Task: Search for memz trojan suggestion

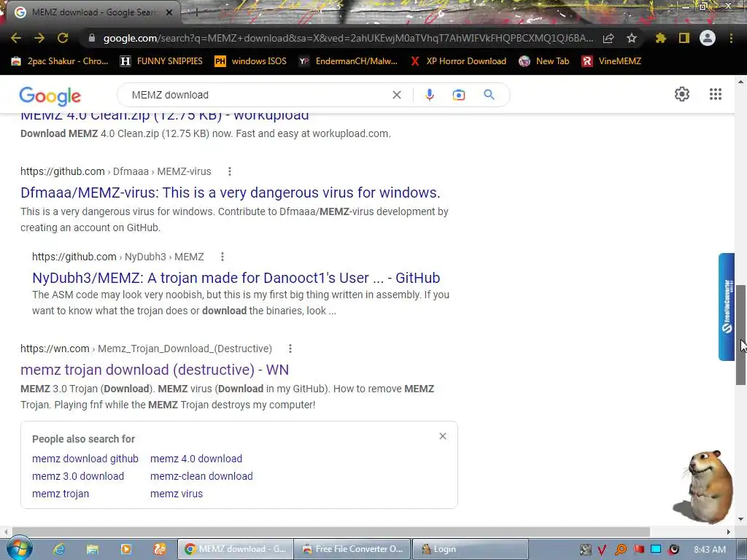Action: coord(61,494)
